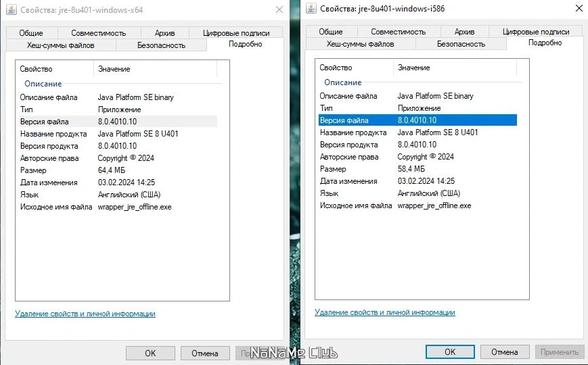Select Подробно tab in x64 window
588x365 pixels.
245,44
